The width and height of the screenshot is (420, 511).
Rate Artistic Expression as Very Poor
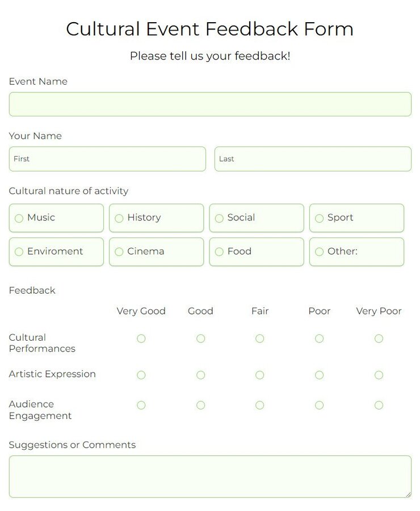379,375
